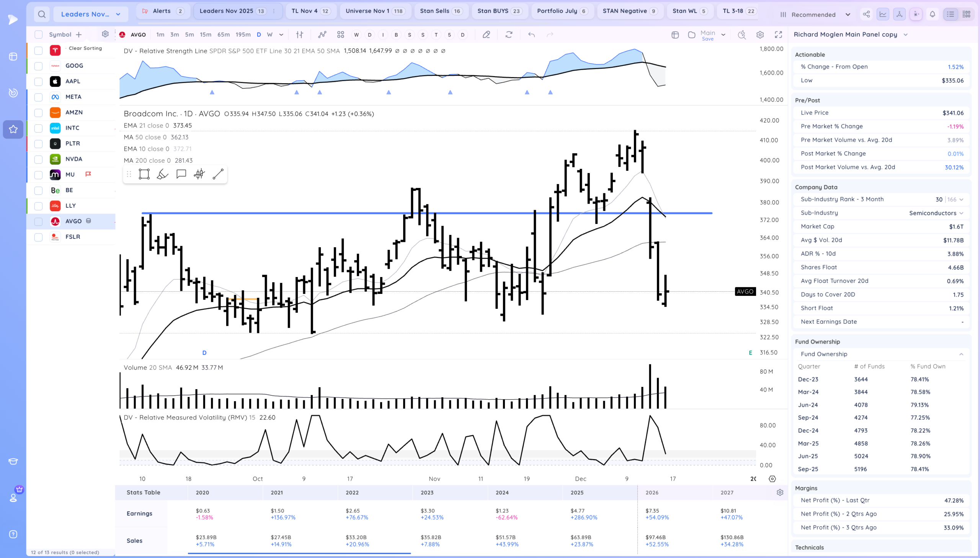Select the 65m timeframe button
This screenshot has width=980, height=558.
click(224, 34)
